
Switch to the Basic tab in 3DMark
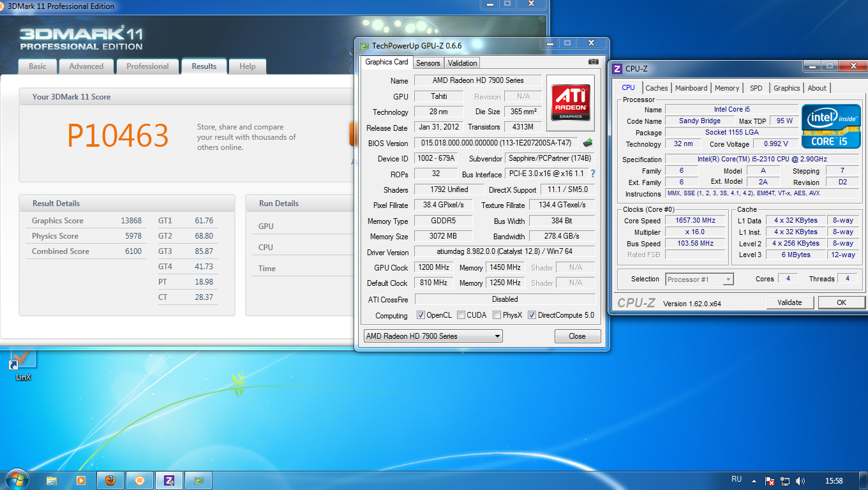pyautogui.click(x=37, y=66)
